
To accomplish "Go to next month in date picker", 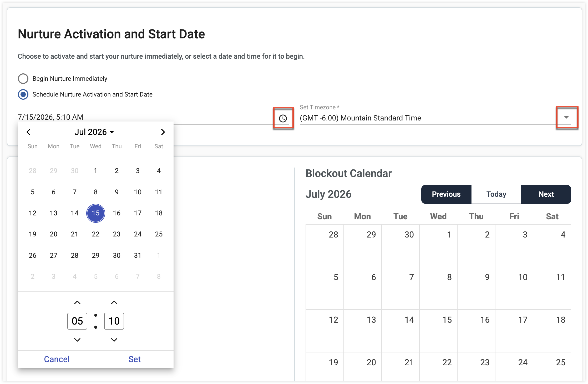I will tap(163, 132).
